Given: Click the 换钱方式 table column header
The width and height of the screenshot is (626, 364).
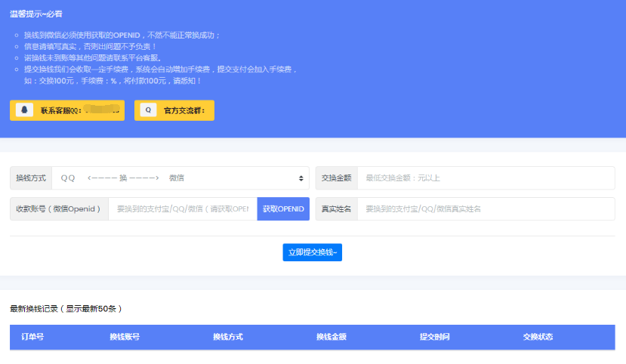Looking at the screenshot, I should pyautogui.click(x=228, y=337).
